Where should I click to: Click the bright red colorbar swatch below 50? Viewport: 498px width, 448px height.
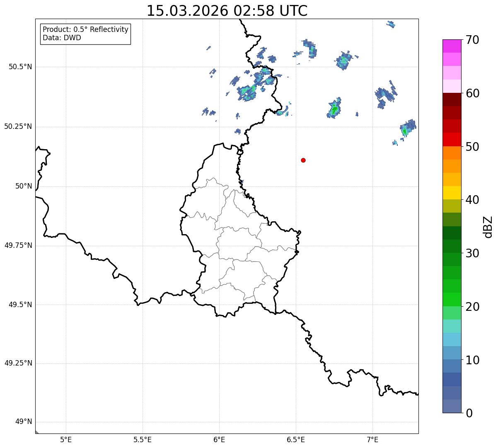pyautogui.click(x=452, y=140)
